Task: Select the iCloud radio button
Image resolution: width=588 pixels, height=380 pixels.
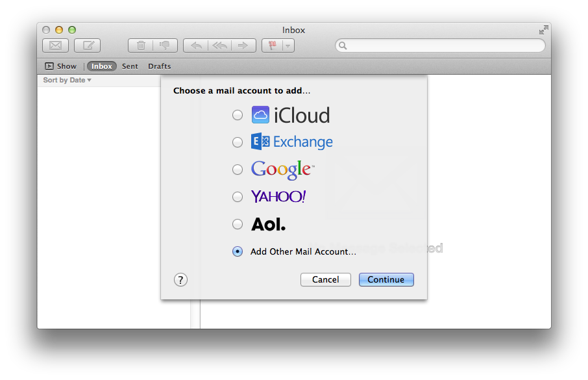Action: click(238, 115)
